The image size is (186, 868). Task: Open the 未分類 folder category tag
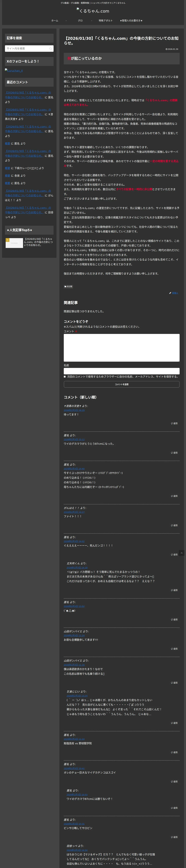click(68, 286)
